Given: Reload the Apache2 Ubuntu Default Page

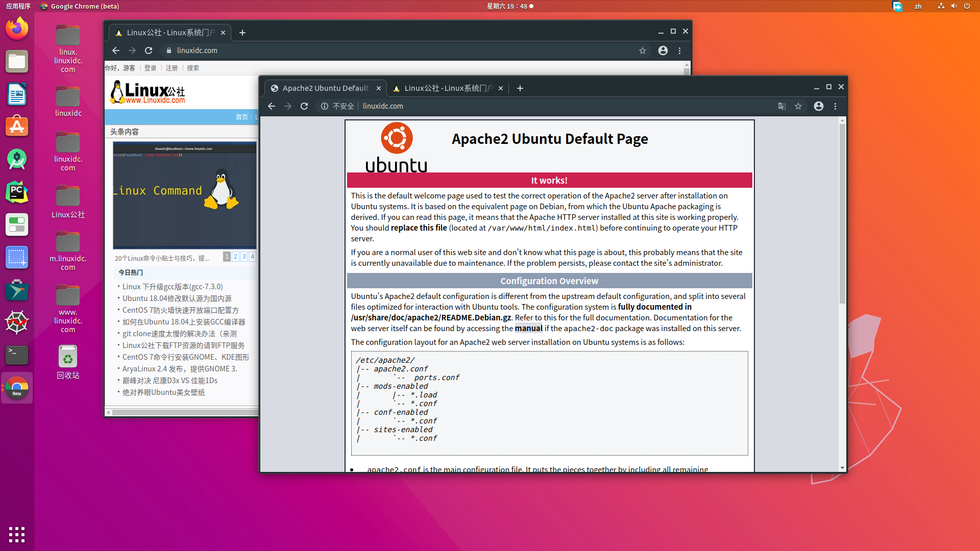Looking at the screenshot, I should pos(304,106).
